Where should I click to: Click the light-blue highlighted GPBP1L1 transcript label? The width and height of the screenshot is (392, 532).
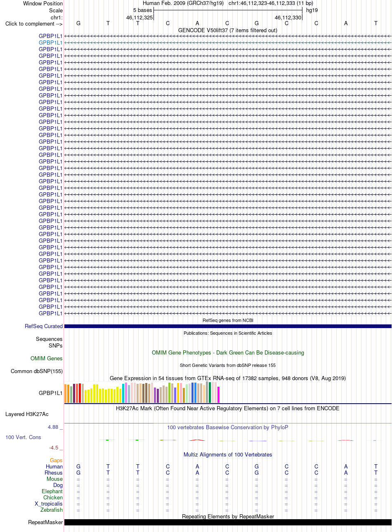[x=51, y=43]
